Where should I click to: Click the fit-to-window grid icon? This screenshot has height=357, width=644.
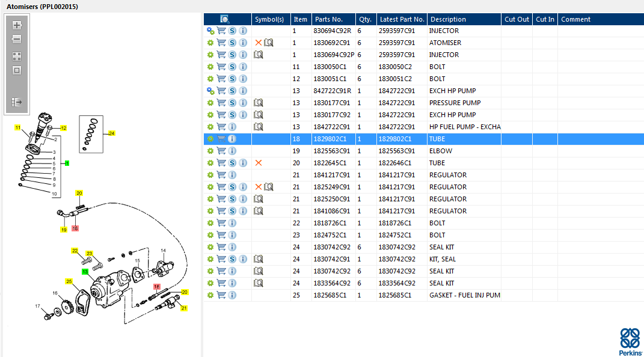point(17,56)
